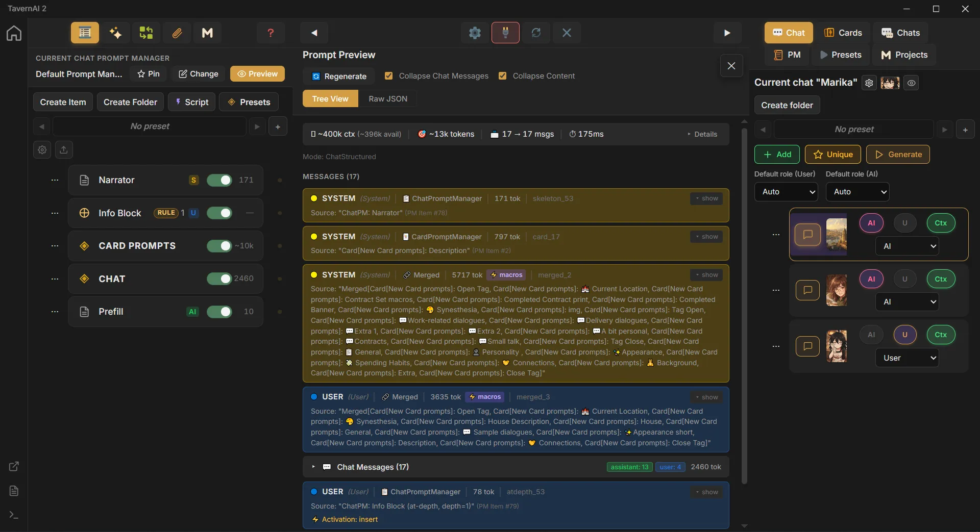Open second character's AI role dropdown
Screen dimensions: 980x532
[x=908, y=302]
